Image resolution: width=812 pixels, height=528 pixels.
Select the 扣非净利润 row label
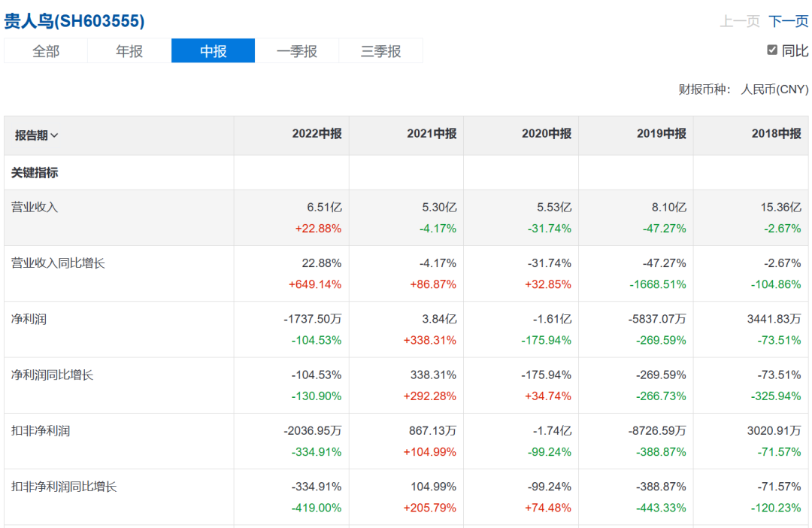tap(41, 431)
